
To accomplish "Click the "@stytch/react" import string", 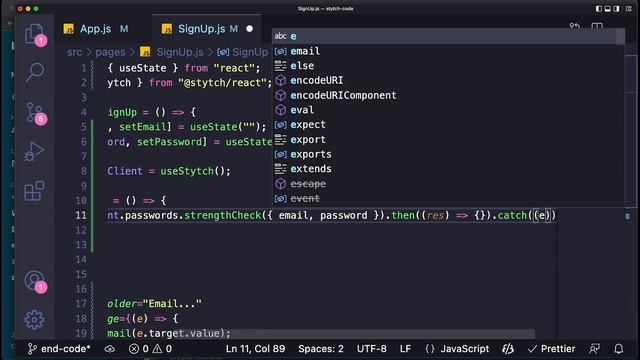I will 222,83.
